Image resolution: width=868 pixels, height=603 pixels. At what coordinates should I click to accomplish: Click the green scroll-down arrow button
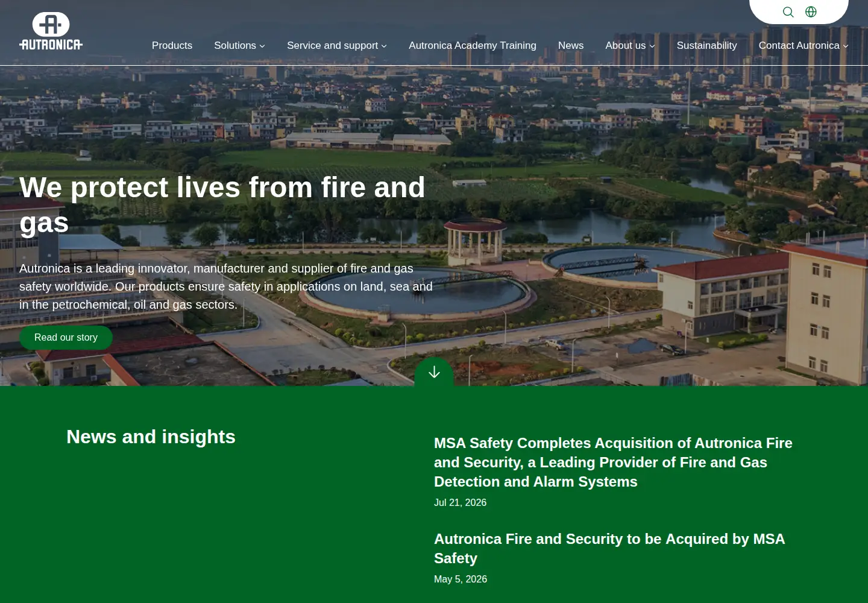434,372
